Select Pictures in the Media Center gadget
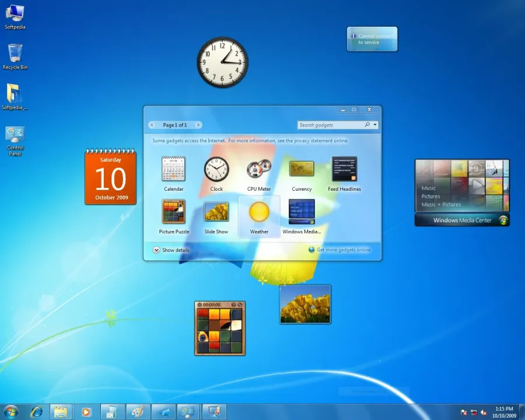 (x=430, y=196)
